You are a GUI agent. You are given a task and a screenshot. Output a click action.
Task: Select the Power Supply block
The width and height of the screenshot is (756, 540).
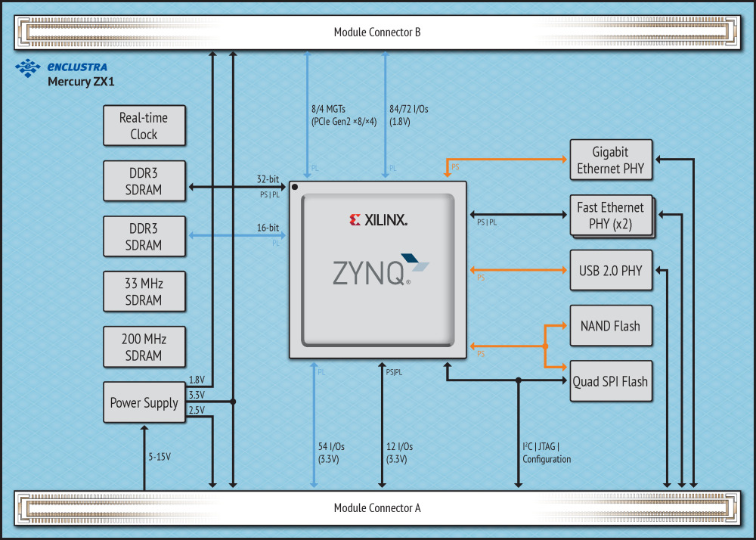click(x=144, y=402)
